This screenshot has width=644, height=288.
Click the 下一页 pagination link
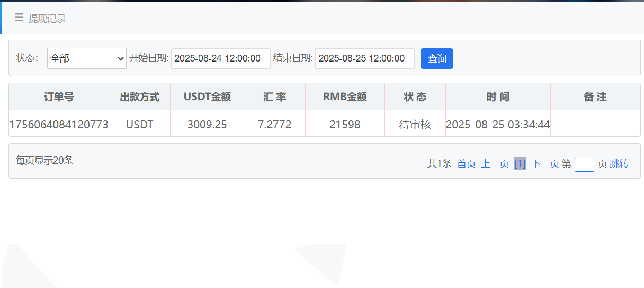(545, 164)
